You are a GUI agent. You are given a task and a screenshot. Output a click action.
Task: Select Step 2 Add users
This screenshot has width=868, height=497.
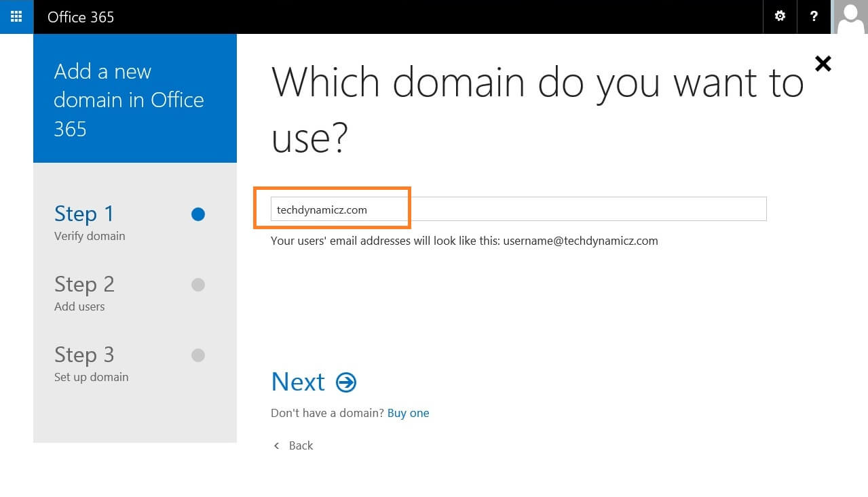[84, 293]
